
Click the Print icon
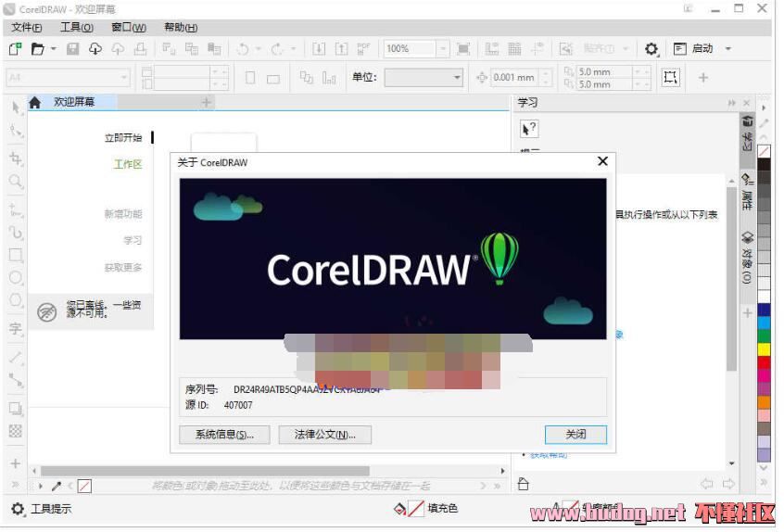(141, 48)
